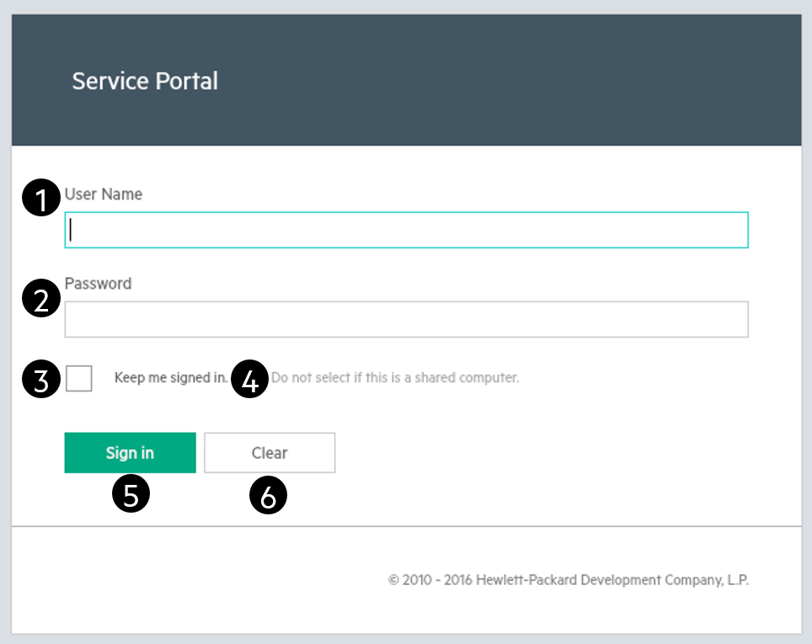Viewport: 812px width, 644px height.
Task: Enable the Keep me signed in checkbox
Action: pos(79,379)
